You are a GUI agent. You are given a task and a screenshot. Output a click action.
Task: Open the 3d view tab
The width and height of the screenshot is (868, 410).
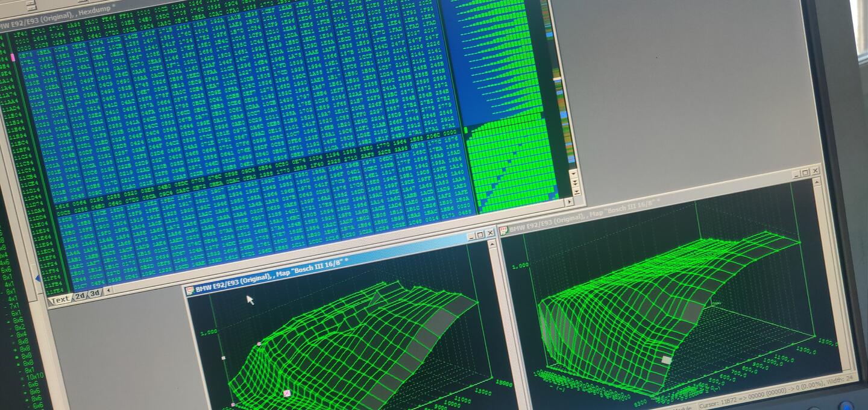click(95, 293)
